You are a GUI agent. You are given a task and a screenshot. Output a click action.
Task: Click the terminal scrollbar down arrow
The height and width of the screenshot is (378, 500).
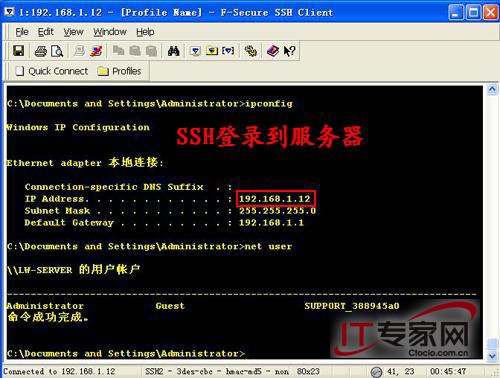click(x=492, y=356)
